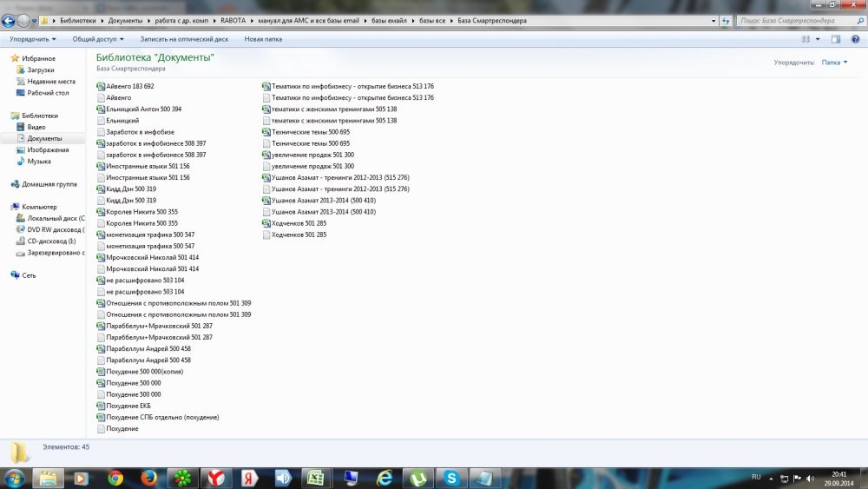Open Изображения library in sidebar
The height and width of the screenshot is (489, 868).
[43, 149]
